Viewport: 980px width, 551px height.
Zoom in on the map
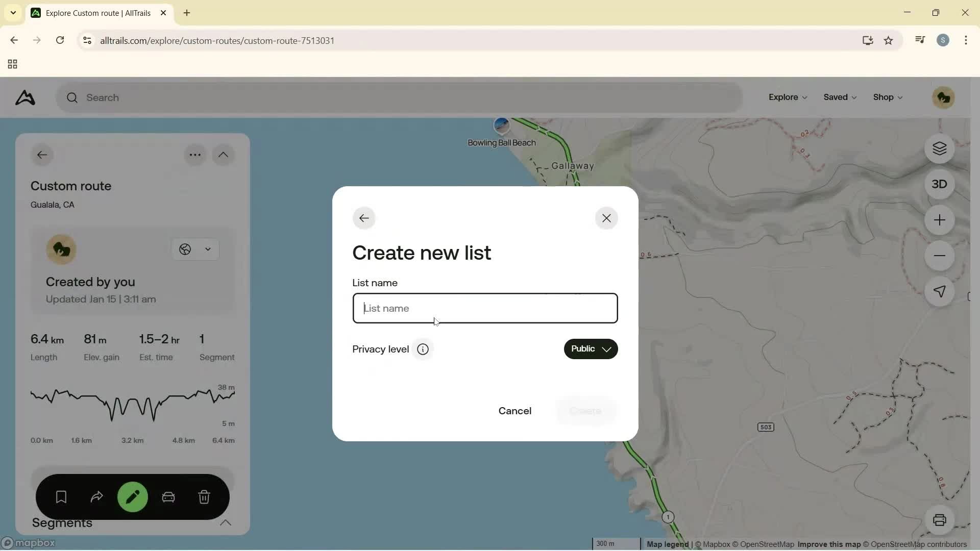click(940, 220)
